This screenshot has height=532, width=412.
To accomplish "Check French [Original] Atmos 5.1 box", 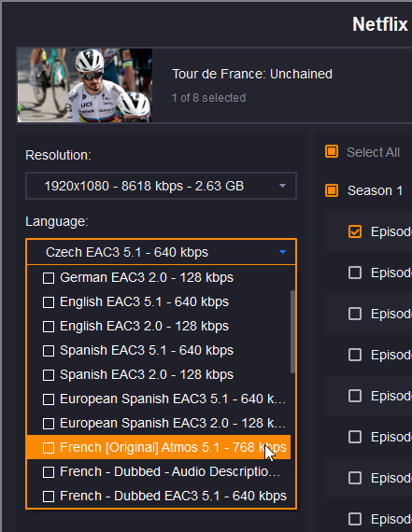I will pyautogui.click(x=49, y=448).
